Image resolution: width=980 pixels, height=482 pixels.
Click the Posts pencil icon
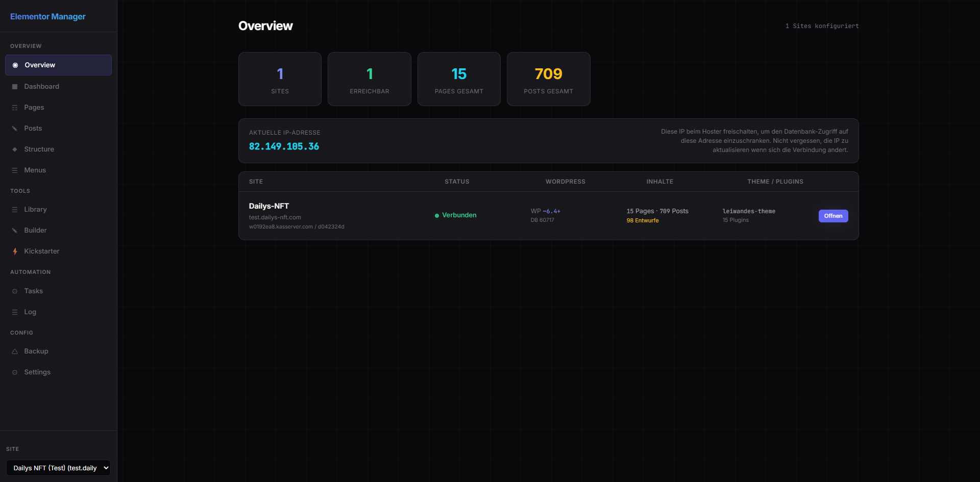click(15, 129)
